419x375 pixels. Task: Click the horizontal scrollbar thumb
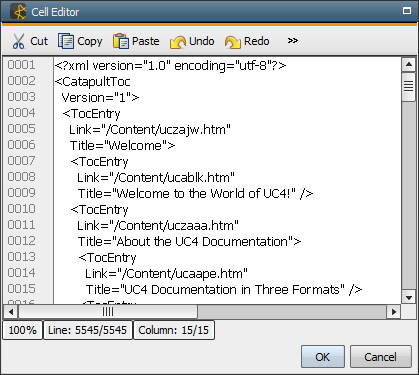[x=108, y=312]
